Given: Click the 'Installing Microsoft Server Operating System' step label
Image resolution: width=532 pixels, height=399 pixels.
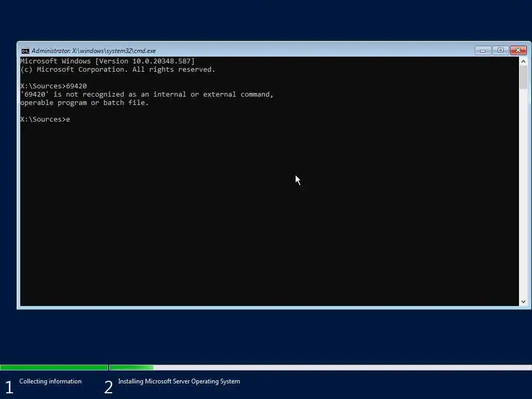Looking at the screenshot, I should click(x=179, y=381).
